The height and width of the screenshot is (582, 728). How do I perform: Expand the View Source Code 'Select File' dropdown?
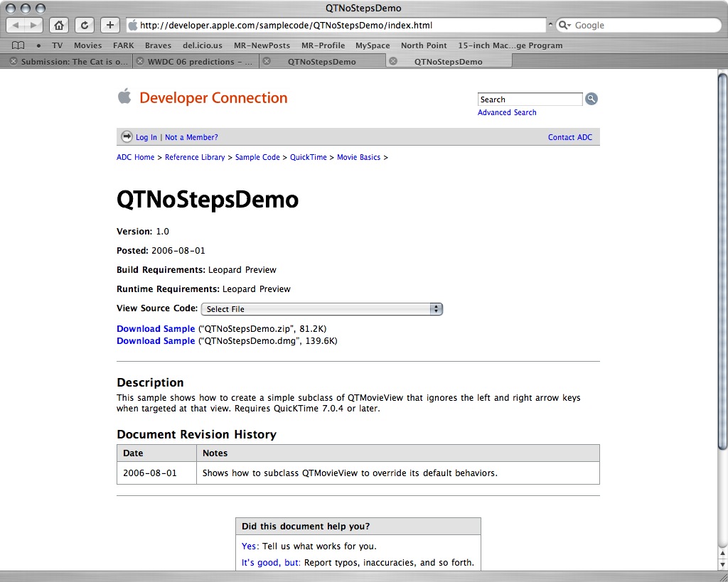(x=322, y=309)
